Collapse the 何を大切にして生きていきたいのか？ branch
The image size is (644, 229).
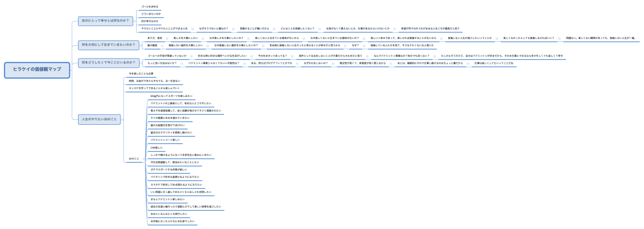coord(141,45)
